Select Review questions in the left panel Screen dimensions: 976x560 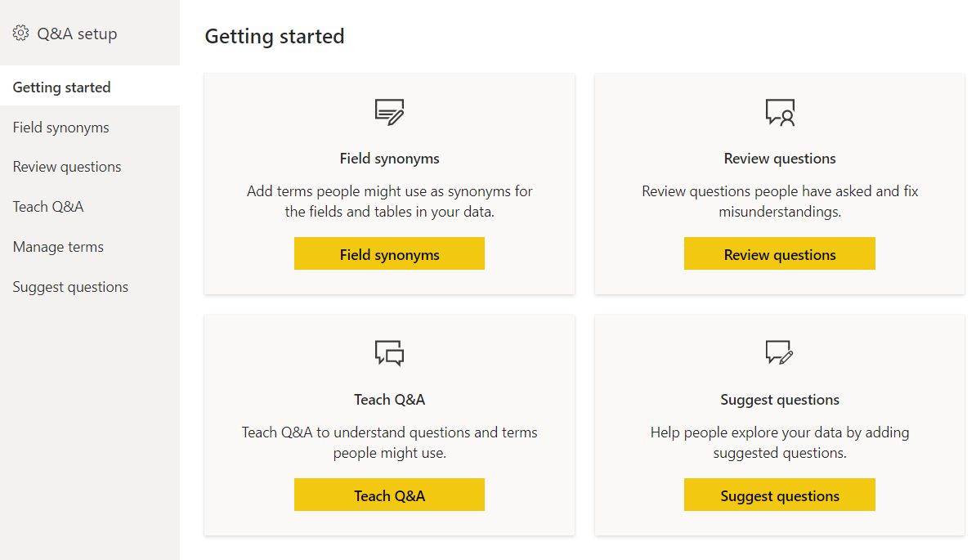(66, 166)
